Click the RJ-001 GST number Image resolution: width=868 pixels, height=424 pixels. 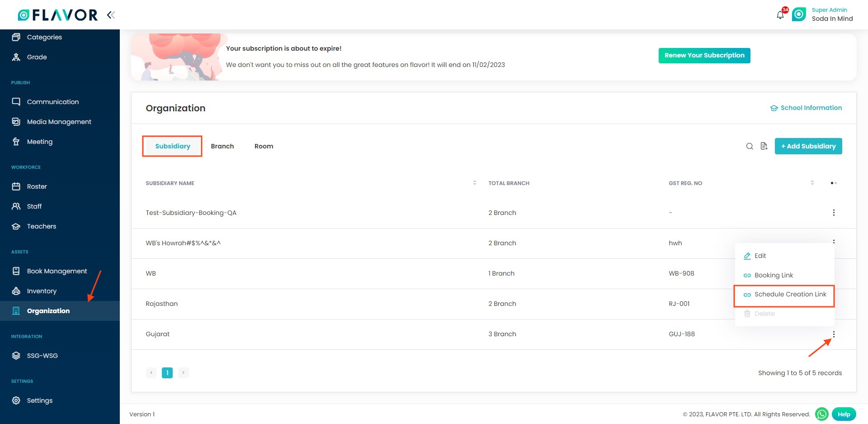679,304
